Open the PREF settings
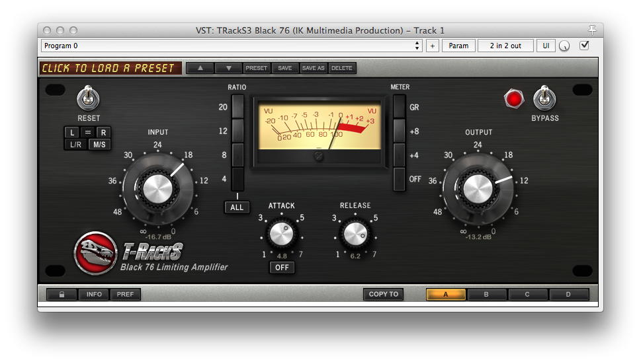Screen dimensions: 641x364 tap(125, 294)
